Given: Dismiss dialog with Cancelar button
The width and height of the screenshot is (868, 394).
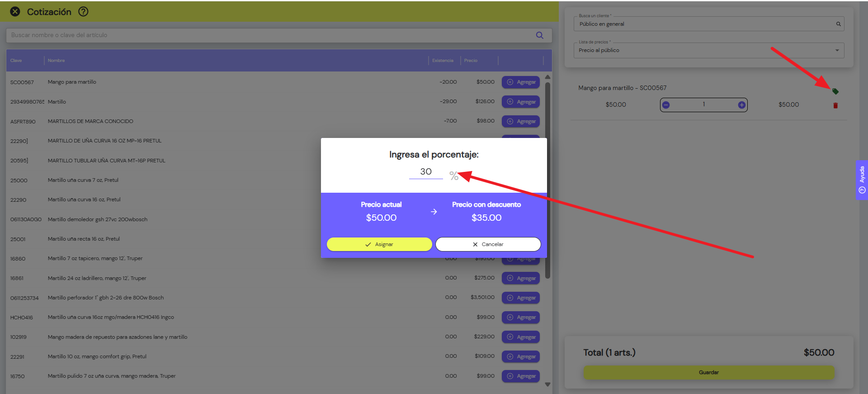Looking at the screenshot, I should coord(488,244).
